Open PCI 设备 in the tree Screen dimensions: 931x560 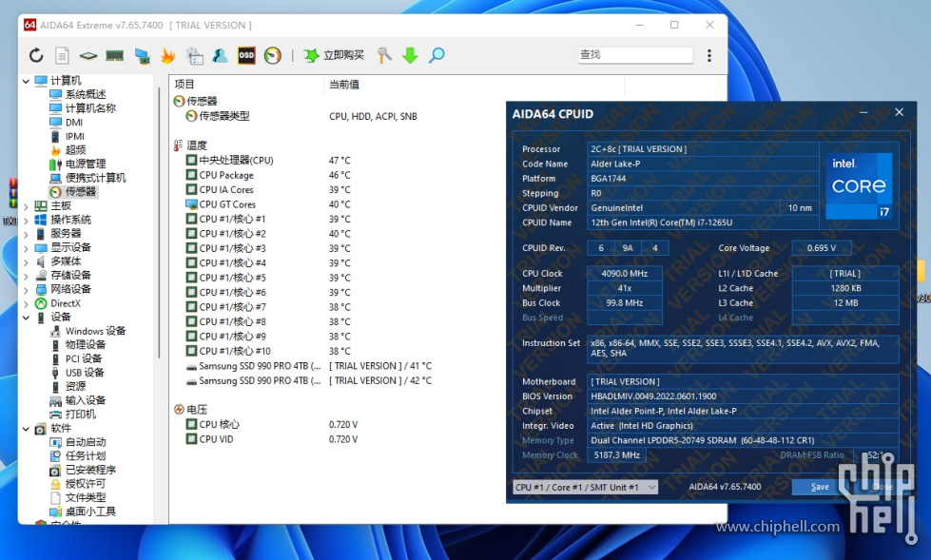point(83,358)
